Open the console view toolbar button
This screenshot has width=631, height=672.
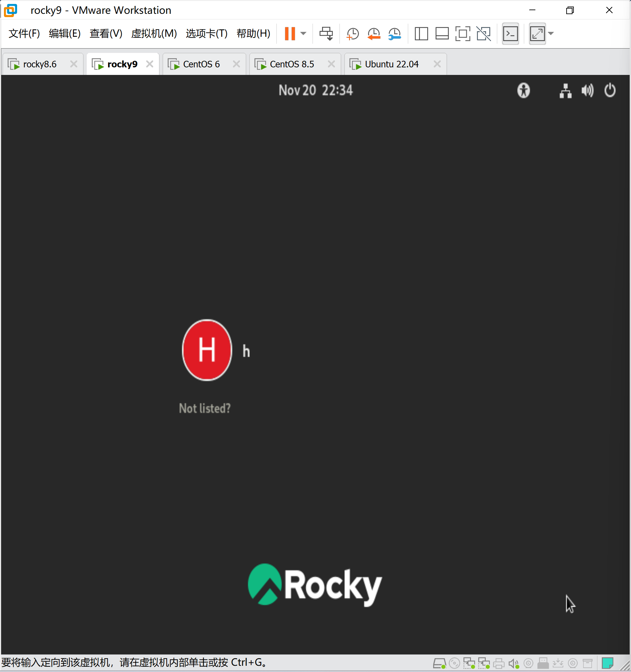click(x=510, y=34)
